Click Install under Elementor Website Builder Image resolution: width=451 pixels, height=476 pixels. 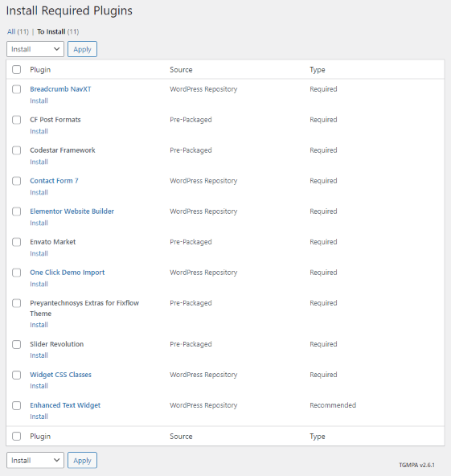[39, 224]
